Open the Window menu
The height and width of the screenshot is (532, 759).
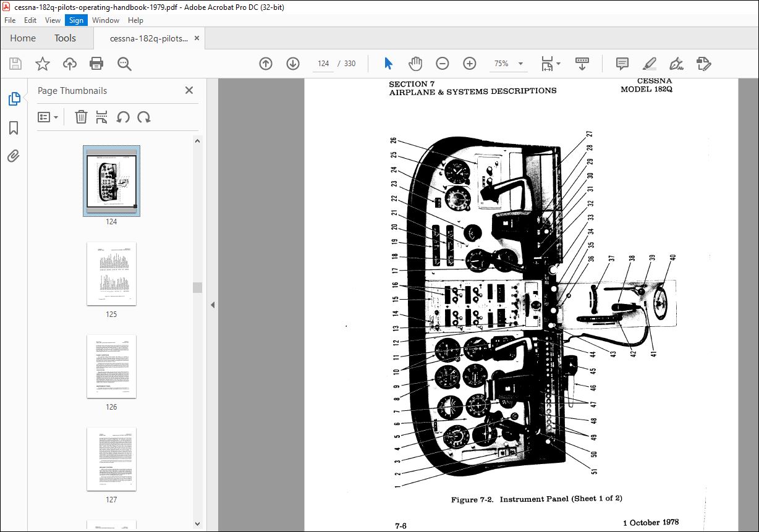point(106,20)
